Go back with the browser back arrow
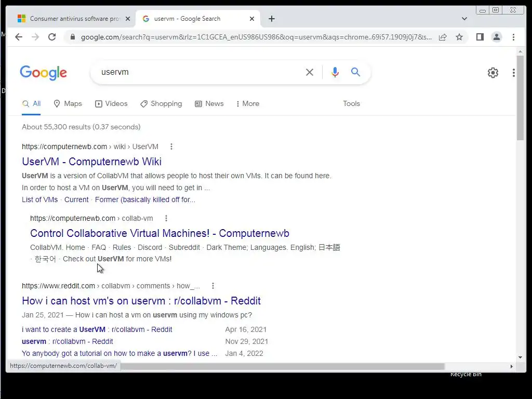532x399 pixels. point(19,37)
